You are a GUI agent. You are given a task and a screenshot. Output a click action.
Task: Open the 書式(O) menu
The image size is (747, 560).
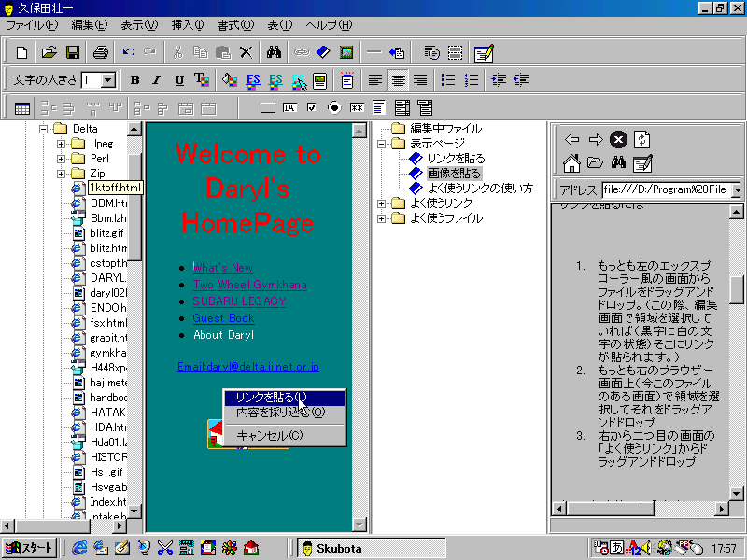pos(236,25)
